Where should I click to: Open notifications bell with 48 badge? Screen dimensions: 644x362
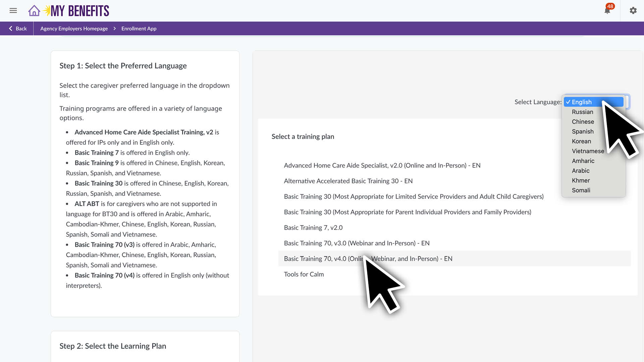[x=607, y=10]
